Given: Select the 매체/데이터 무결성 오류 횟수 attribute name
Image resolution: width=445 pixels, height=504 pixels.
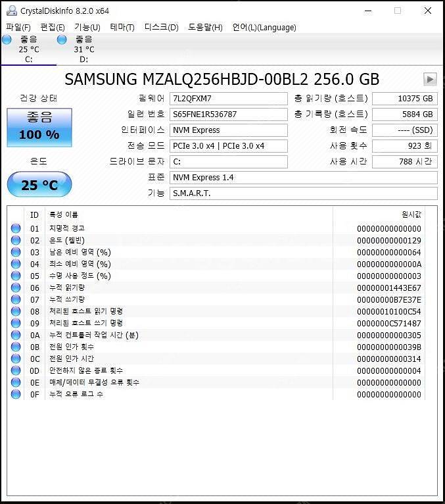Looking at the screenshot, I should (x=94, y=382).
